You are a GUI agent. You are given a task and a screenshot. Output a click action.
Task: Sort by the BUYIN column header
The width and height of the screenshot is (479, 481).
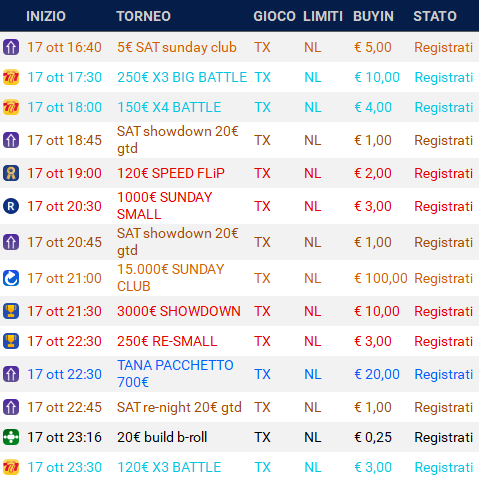(373, 16)
